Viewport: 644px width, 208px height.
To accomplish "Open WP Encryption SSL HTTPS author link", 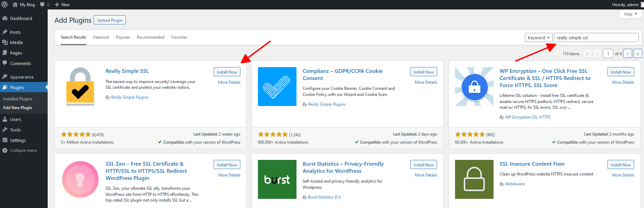I will (x=528, y=117).
